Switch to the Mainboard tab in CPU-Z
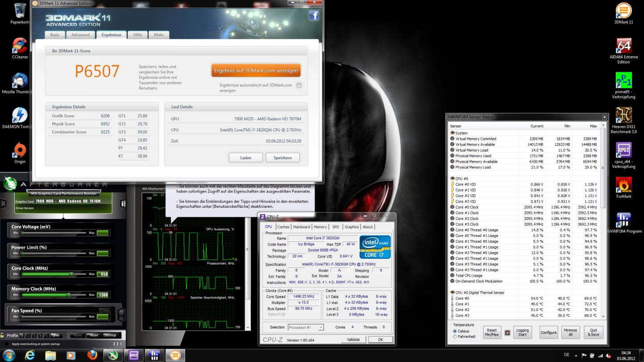 301,227
